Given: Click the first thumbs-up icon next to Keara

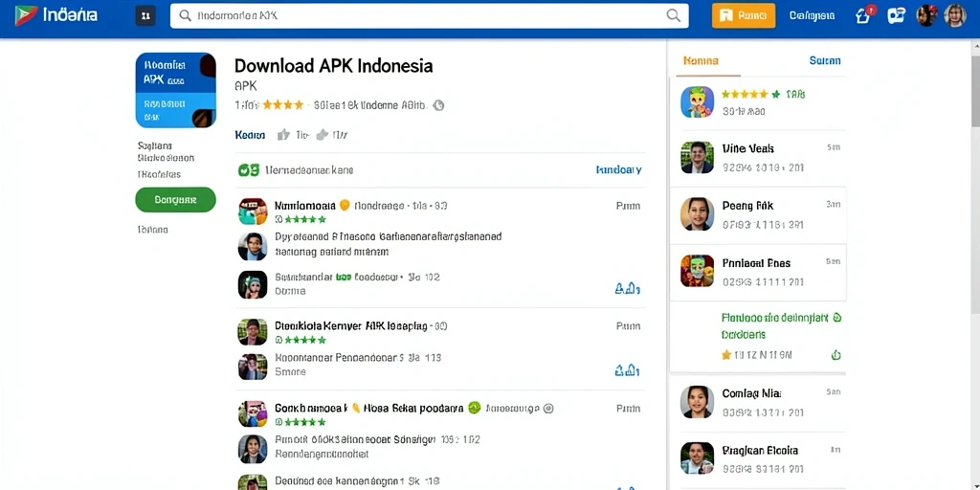Looking at the screenshot, I should 283,134.
